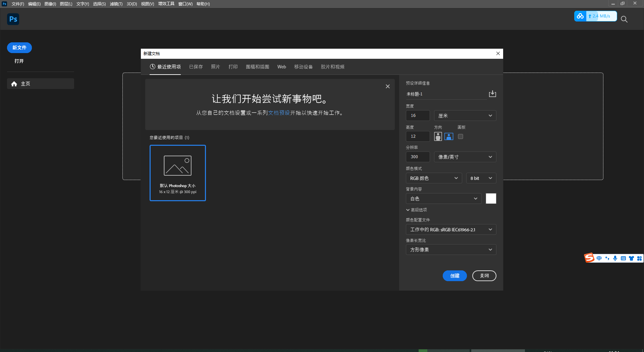Open the Sogou soft keyboard icon
Viewport: 644px width, 352px height.
coord(623,258)
